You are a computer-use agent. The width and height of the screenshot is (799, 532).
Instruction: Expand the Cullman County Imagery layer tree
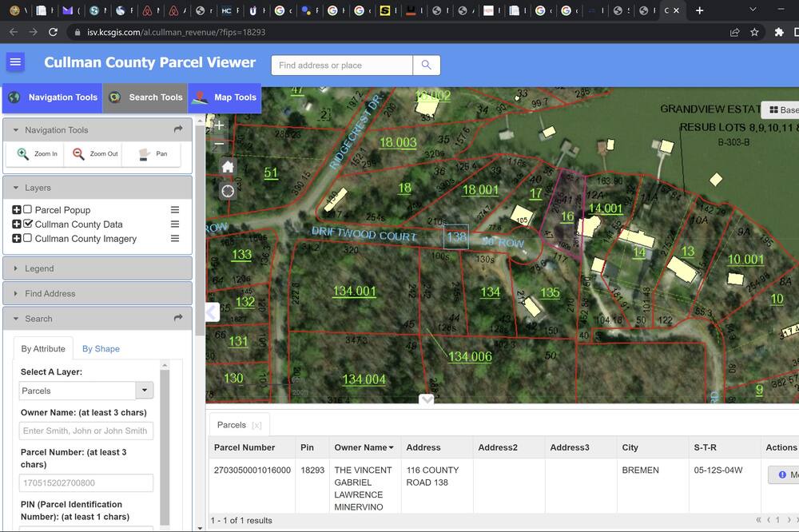[x=16, y=238]
